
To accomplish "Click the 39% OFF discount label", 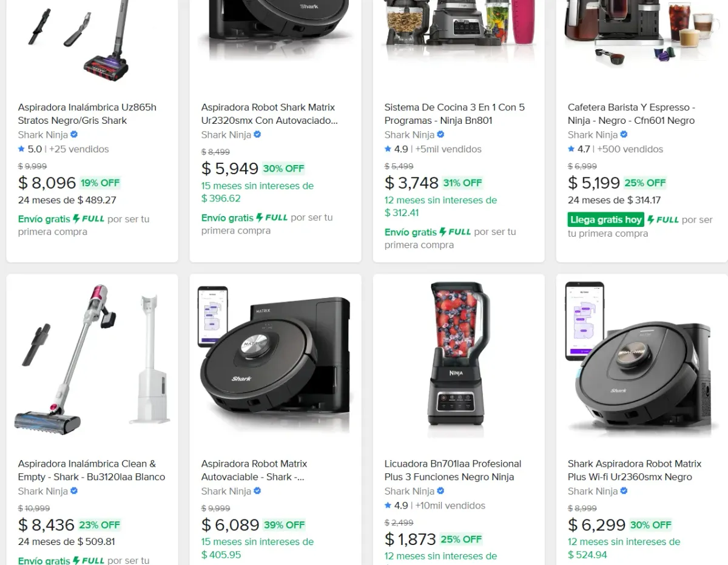I will (x=284, y=525).
